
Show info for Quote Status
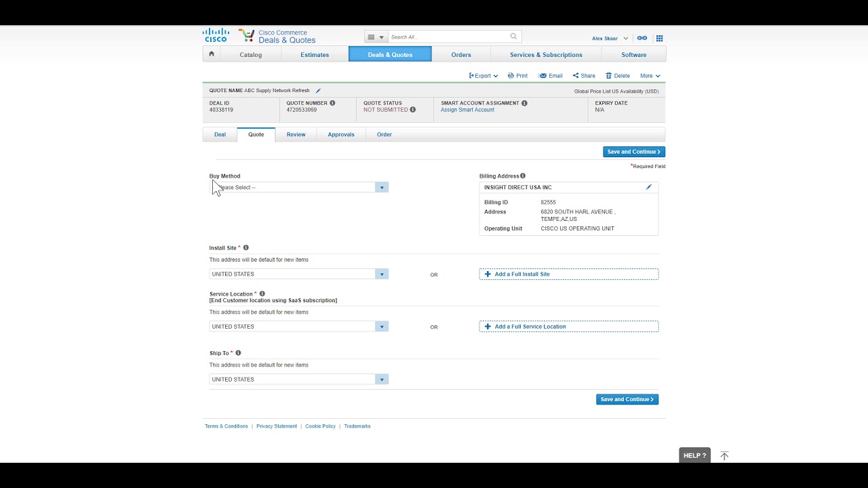click(412, 110)
